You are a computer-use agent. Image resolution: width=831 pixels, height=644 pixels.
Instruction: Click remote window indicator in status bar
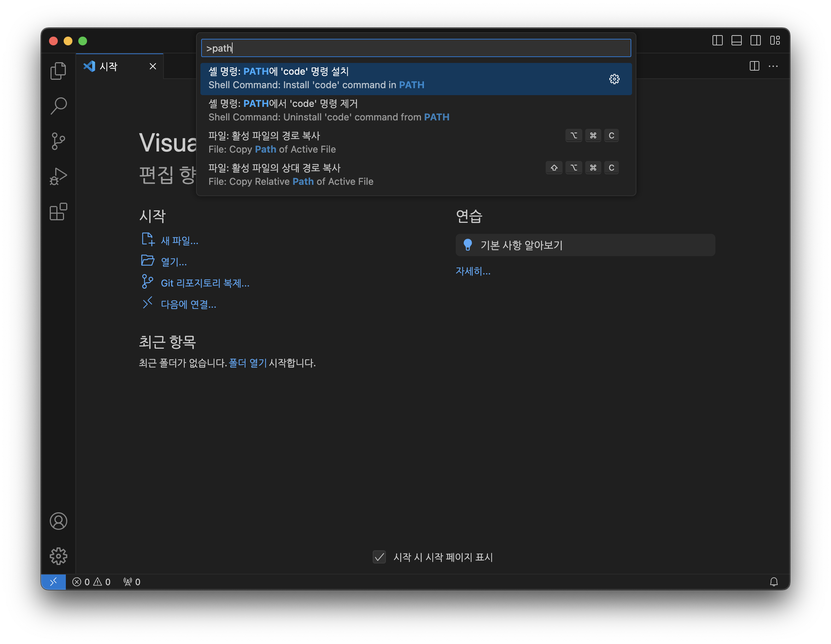click(53, 581)
